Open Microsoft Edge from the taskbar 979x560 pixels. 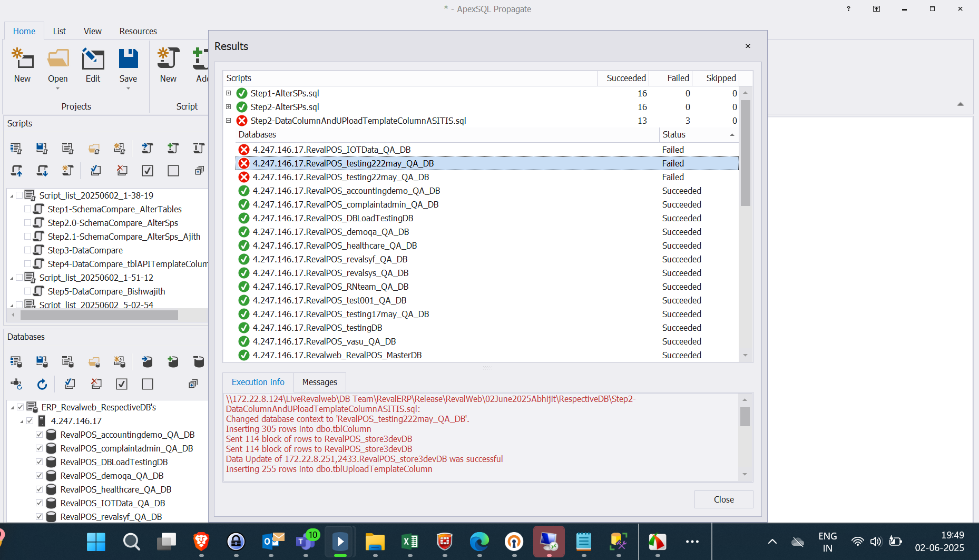(x=479, y=541)
